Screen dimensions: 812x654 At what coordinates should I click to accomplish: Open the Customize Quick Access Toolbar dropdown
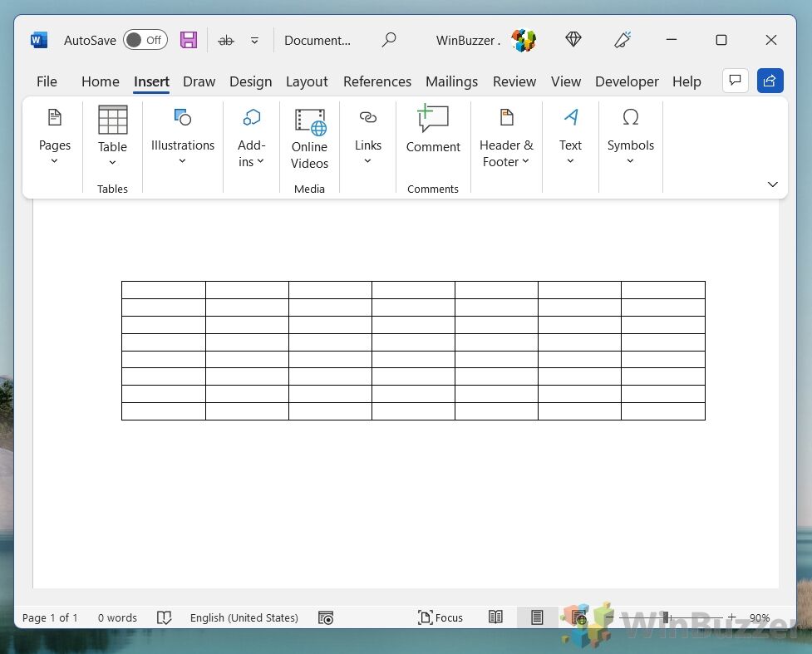[x=255, y=40]
